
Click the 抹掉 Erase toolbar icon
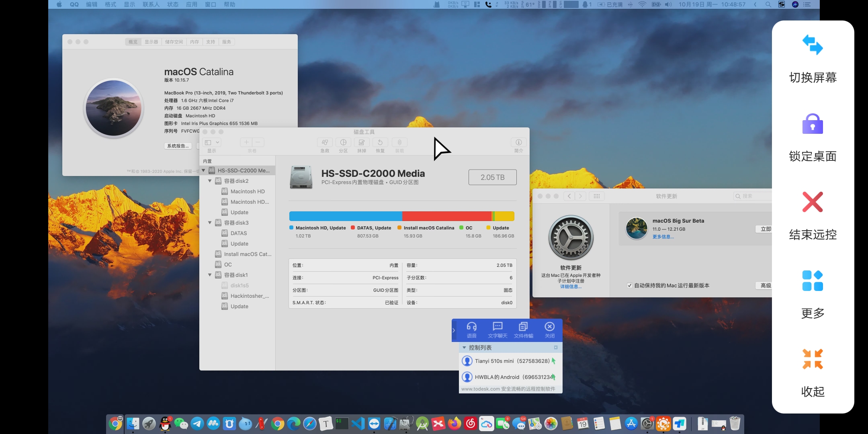coord(362,142)
